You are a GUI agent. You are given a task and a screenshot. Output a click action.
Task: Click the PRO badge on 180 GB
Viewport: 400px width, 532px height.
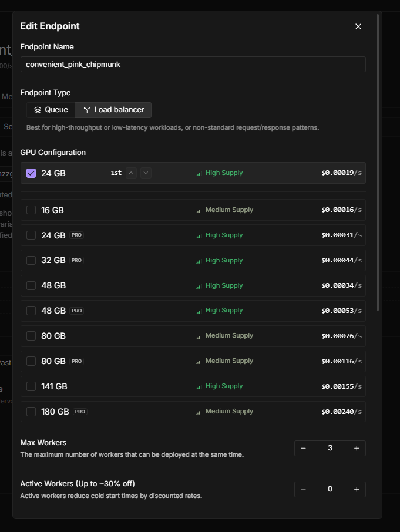point(80,412)
